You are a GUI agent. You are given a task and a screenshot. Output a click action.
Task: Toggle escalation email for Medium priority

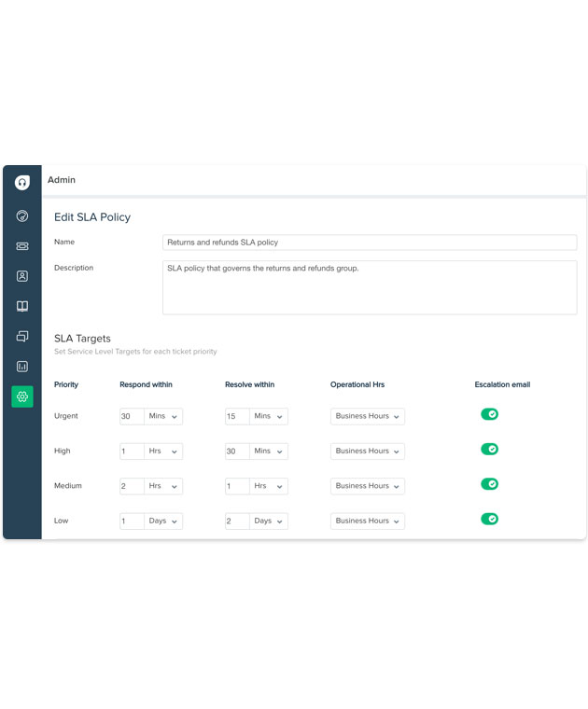coord(489,484)
